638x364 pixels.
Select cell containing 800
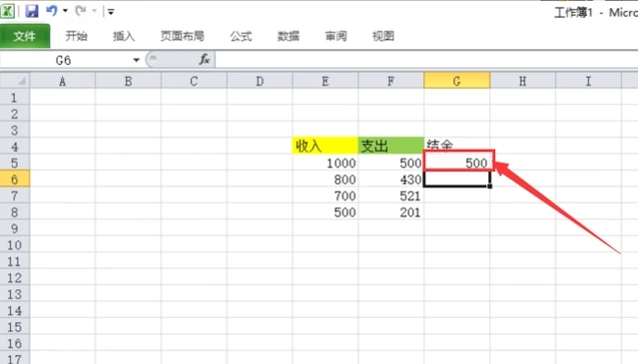tap(325, 180)
